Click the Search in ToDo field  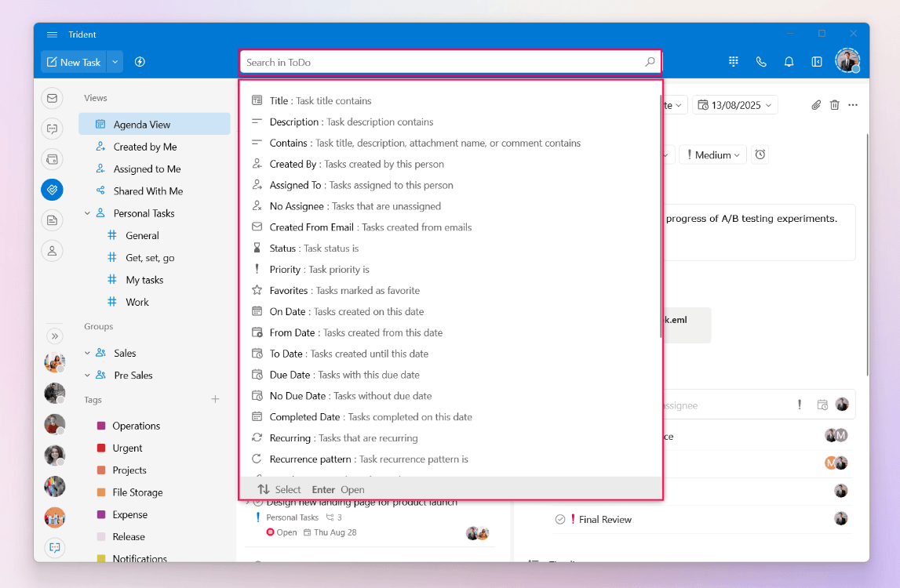[450, 62]
